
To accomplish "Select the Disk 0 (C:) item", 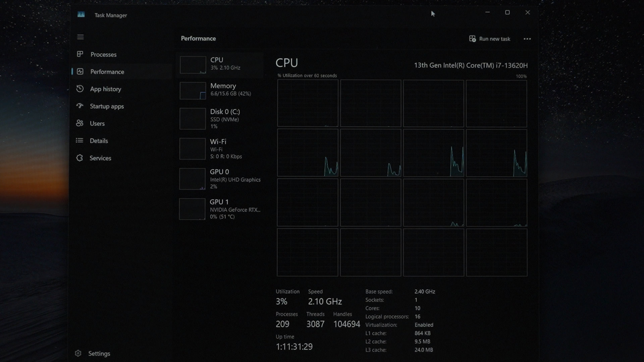I will 220,119.
